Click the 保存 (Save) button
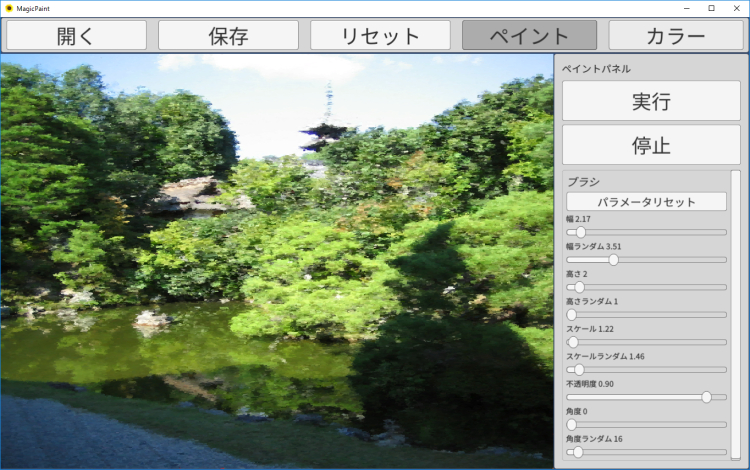 [229, 35]
